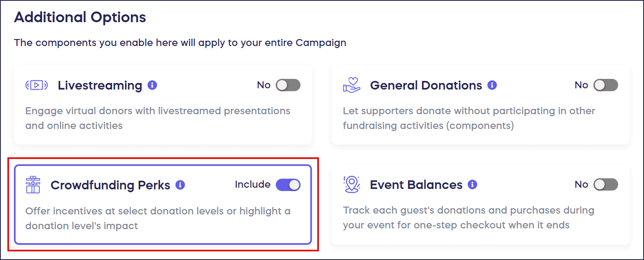Open the General Donations info icon
Screen dimensions: 644x260
pyautogui.click(x=492, y=85)
